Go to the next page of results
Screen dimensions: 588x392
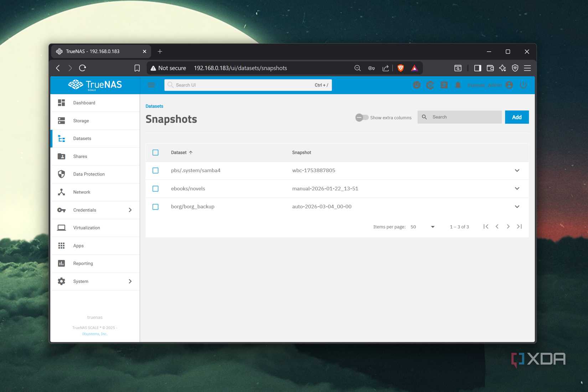tap(508, 226)
